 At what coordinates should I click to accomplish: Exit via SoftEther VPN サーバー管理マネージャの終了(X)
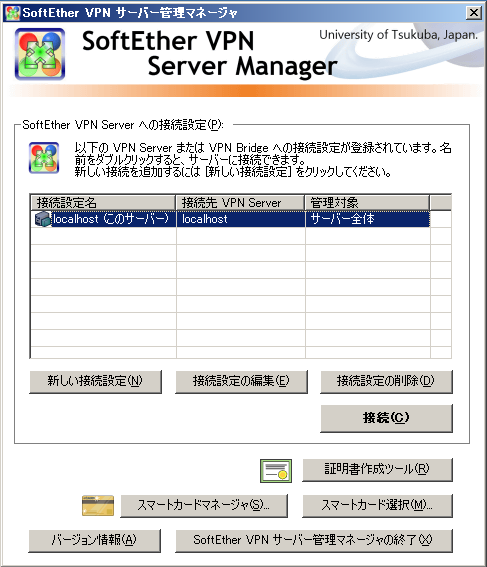point(314,541)
